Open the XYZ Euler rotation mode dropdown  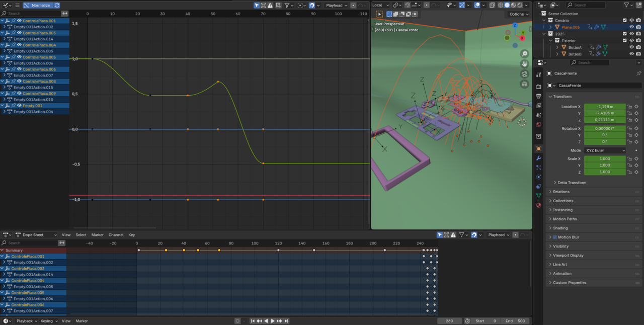tap(605, 150)
